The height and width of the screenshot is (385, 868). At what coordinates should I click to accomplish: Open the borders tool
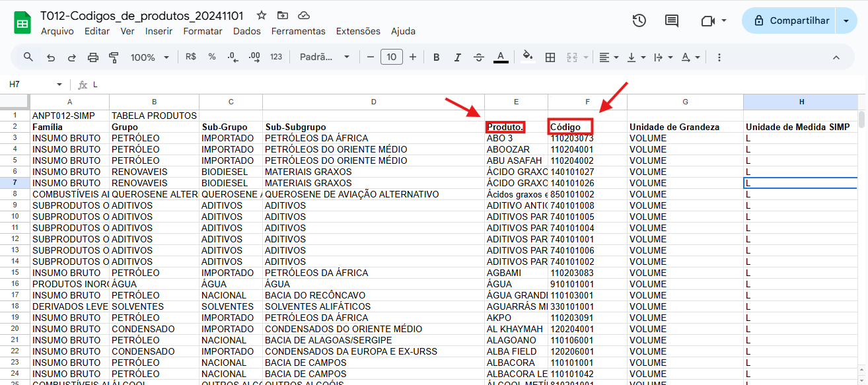point(550,57)
